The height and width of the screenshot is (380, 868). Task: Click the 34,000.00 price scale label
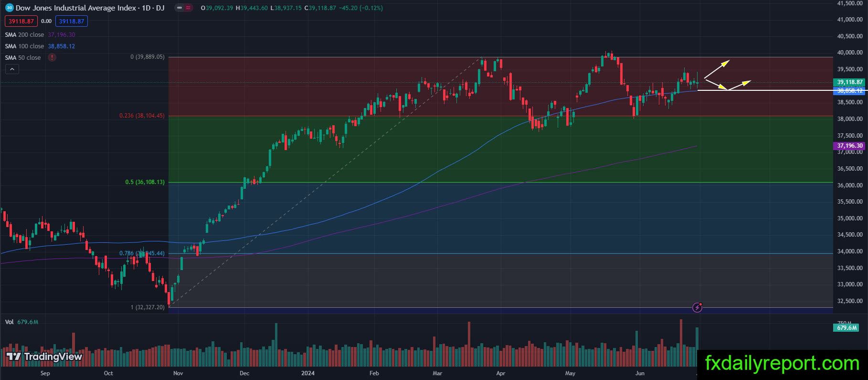pyautogui.click(x=850, y=251)
